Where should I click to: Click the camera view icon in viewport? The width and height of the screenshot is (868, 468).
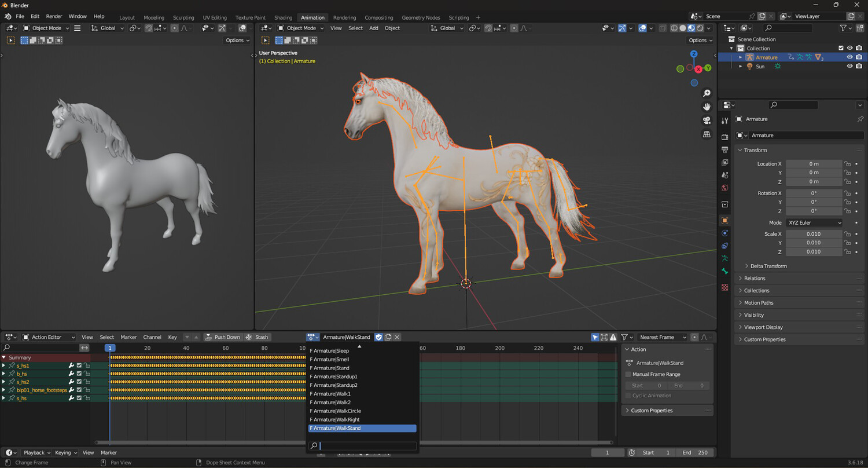(707, 120)
